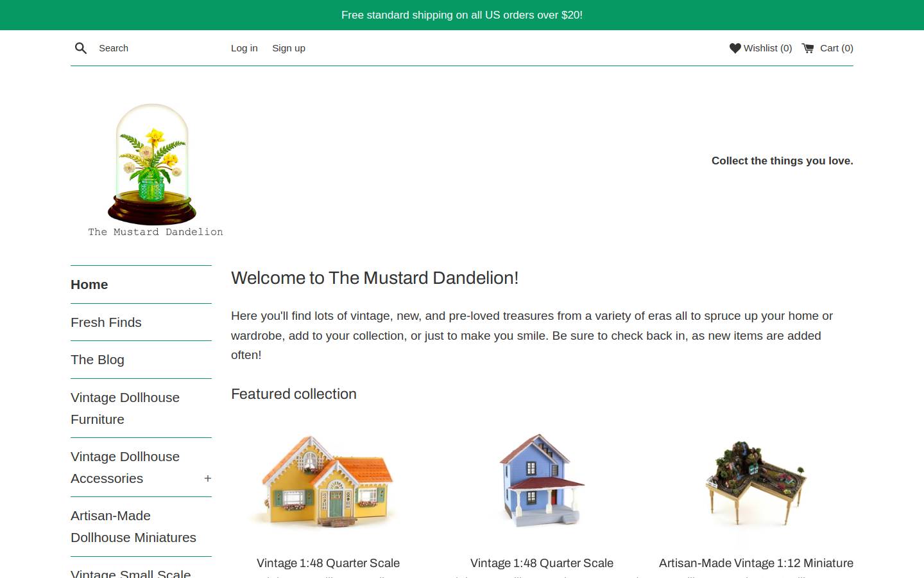Open Vintage Small Scale sidebar item
This screenshot has height=578, width=924.
pyautogui.click(x=131, y=574)
